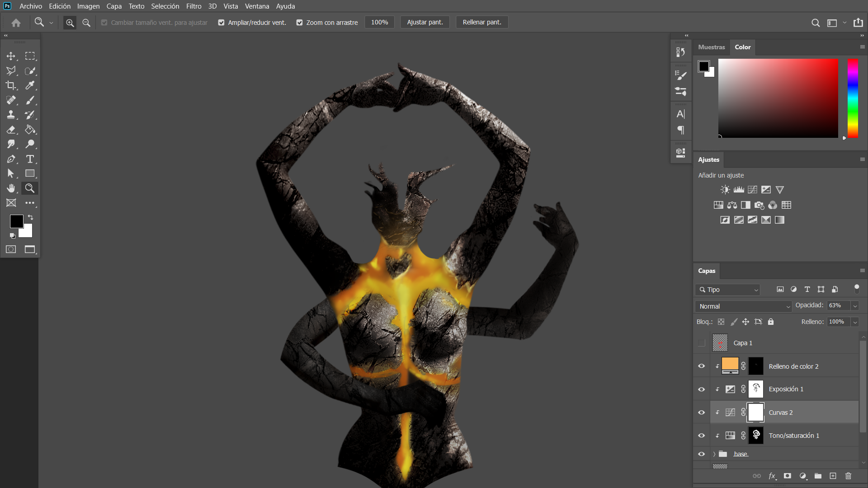Select the History Brush tool
Image resolution: width=868 pixels, height=488 pixels.
[30, 115]
